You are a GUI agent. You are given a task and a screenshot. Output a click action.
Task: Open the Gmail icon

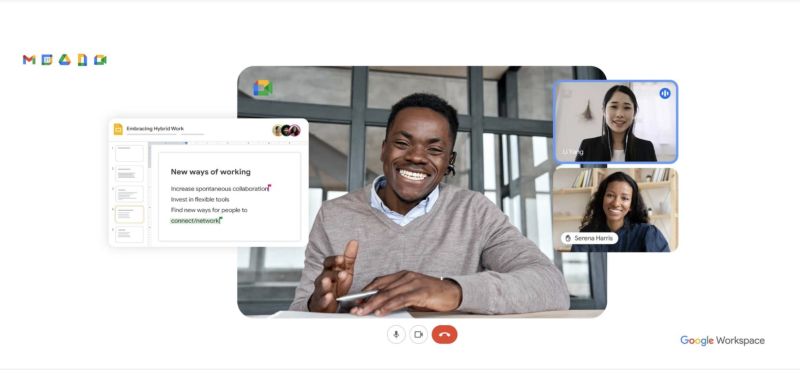[x=29, y=60]
